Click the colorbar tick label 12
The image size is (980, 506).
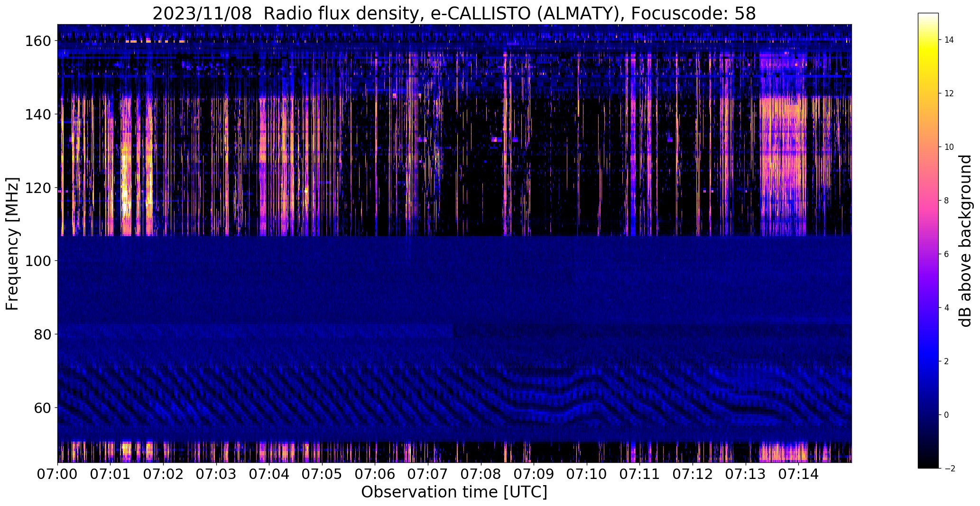click(949, 93)
